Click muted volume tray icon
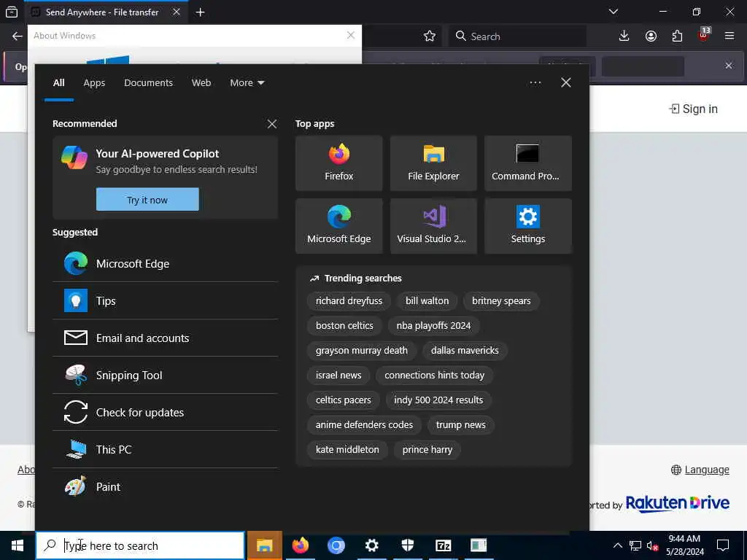The width and height of the screenshot is (747, 560). tap(652, 545)
